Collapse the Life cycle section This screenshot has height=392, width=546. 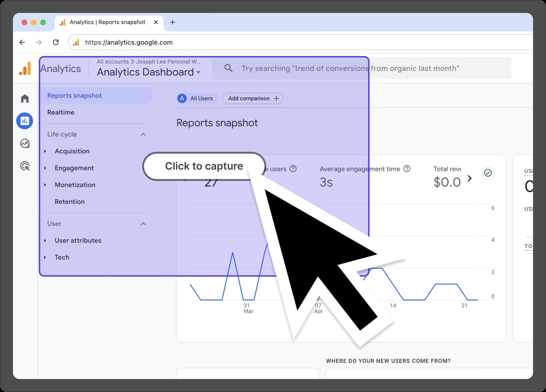[x=143, y=134]
